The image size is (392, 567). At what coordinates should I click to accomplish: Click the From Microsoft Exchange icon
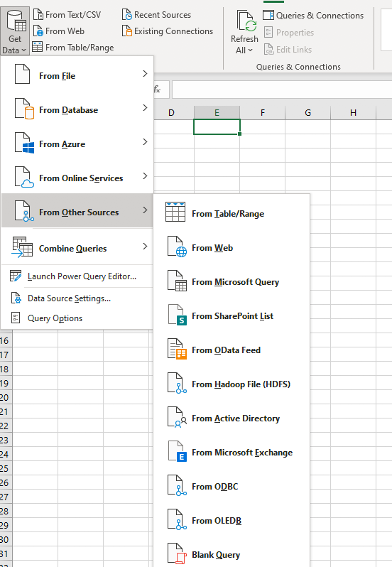click(177, 451)
